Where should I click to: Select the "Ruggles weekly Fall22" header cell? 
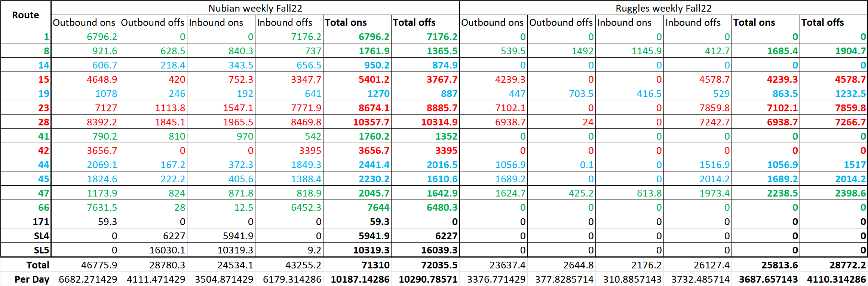point(663,8)
